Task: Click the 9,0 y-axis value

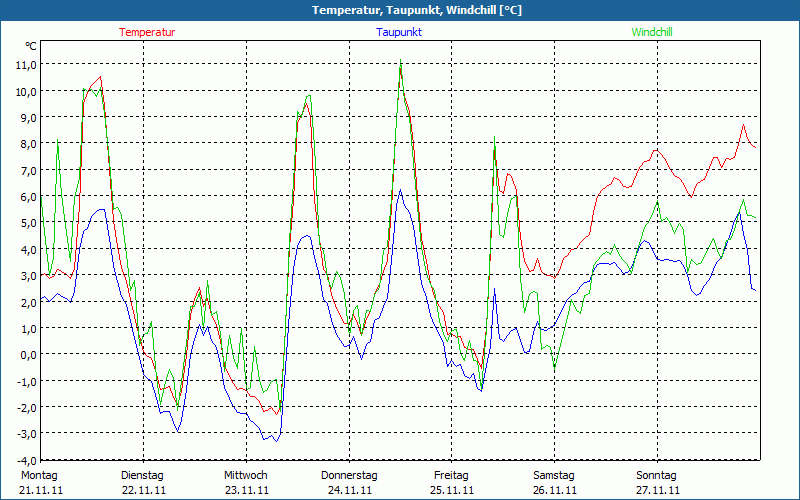Action: tap(29, 118)
